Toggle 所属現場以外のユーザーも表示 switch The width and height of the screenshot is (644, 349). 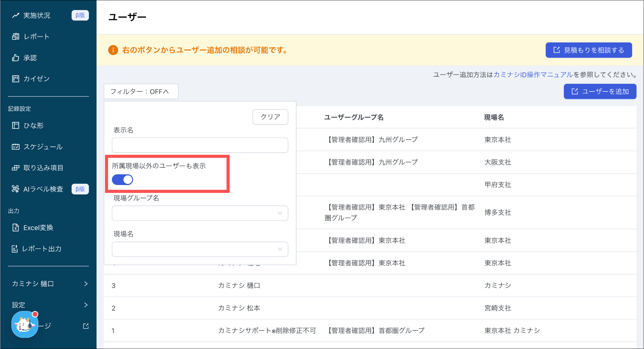(123, 180)
